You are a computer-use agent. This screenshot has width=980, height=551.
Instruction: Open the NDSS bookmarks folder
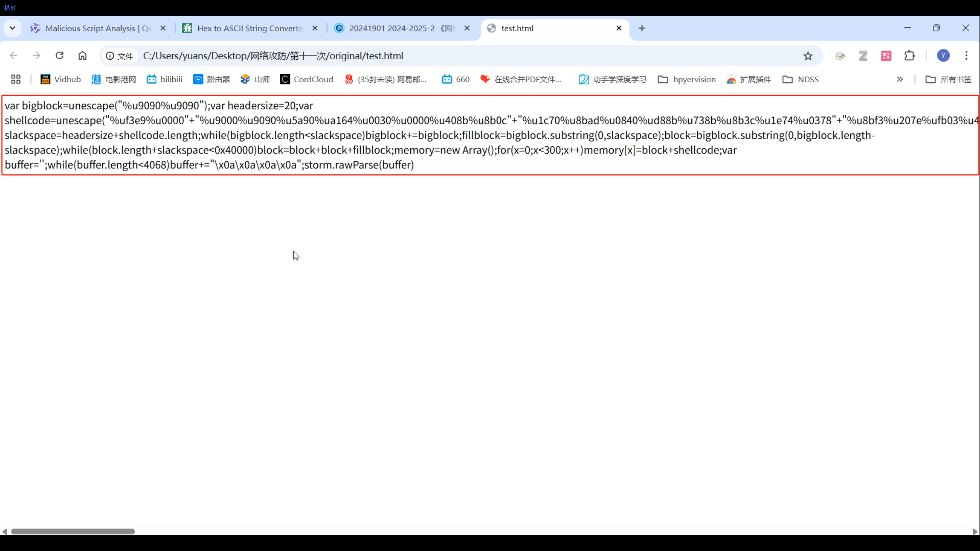coord(800,79)
